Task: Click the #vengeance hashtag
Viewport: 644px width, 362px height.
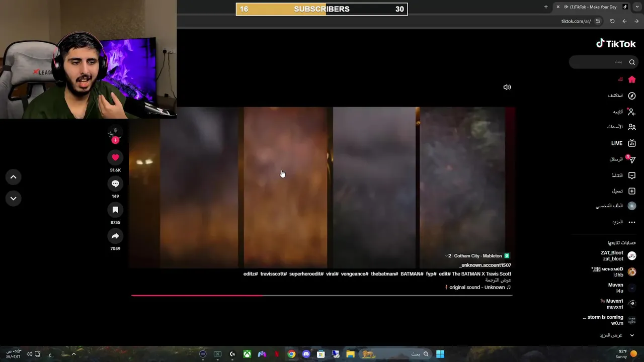Action: point(355,274)
